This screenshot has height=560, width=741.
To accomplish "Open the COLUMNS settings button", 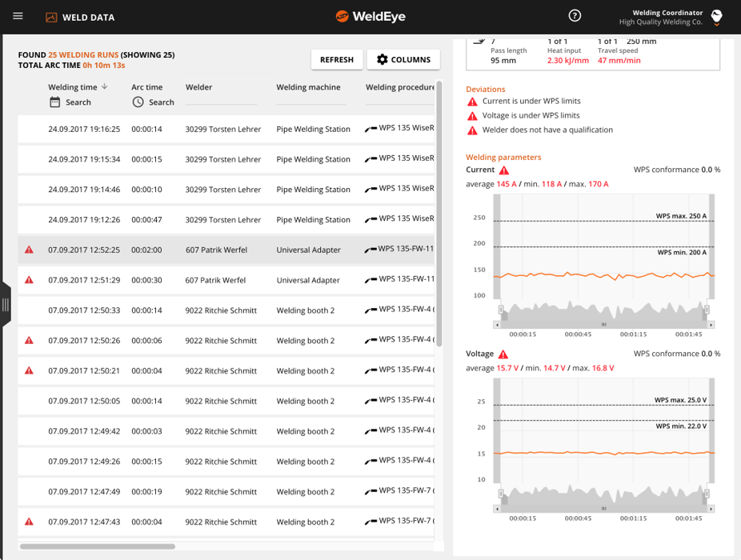I will (403, 59).
